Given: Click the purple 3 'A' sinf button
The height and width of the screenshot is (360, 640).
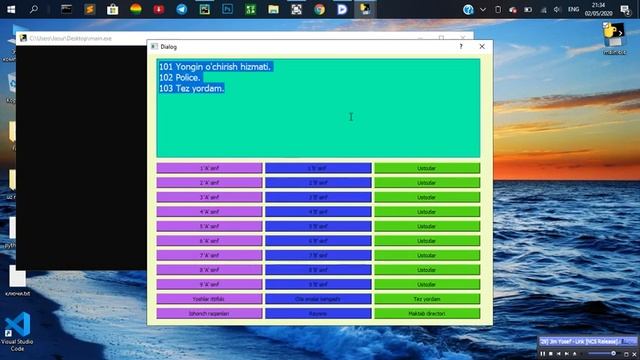Looking at the screenshot, I should click(x=209, y=197).
